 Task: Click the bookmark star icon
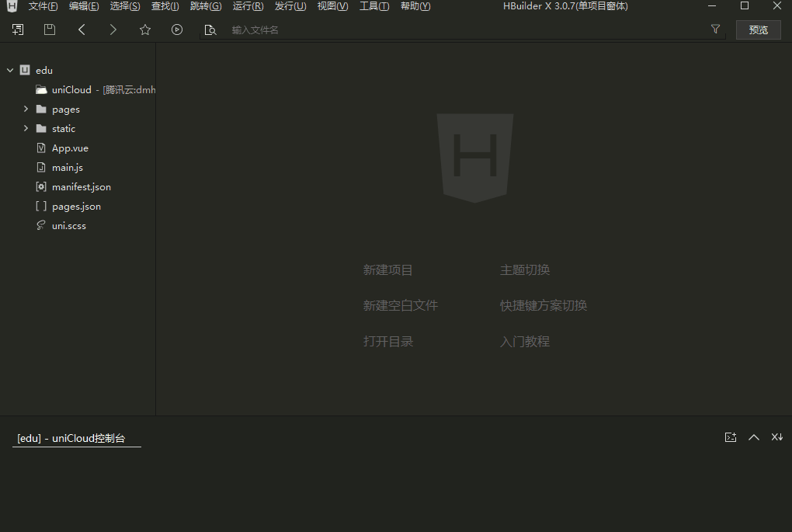pos(145,30)
